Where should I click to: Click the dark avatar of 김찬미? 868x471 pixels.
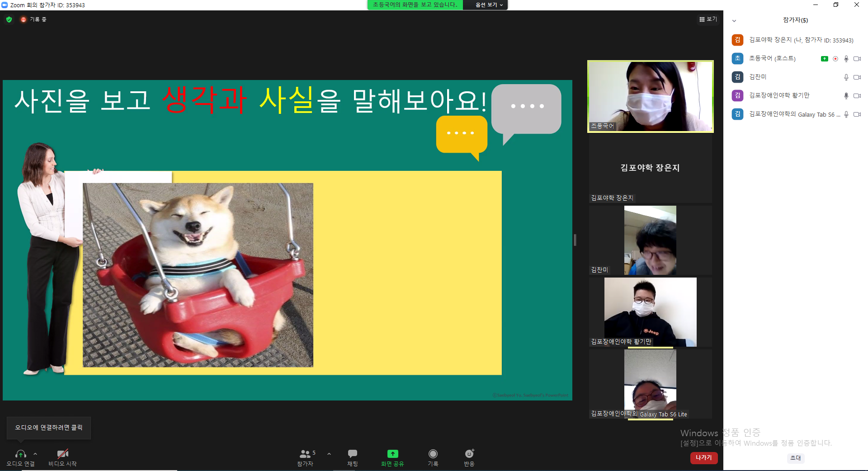pyautogui.click(x=737, y=77)
